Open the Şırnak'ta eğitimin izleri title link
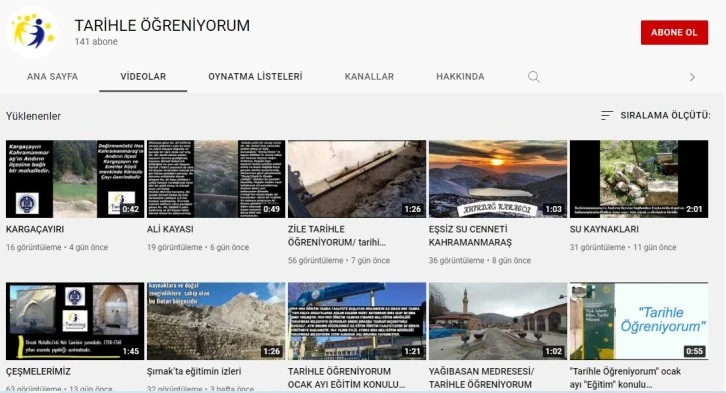The image size is (726, 393). coord(194,371)
